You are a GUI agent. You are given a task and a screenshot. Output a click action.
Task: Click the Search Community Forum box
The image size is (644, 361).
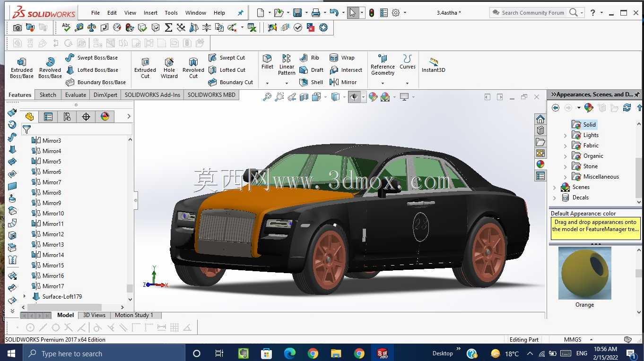[532, 13]
